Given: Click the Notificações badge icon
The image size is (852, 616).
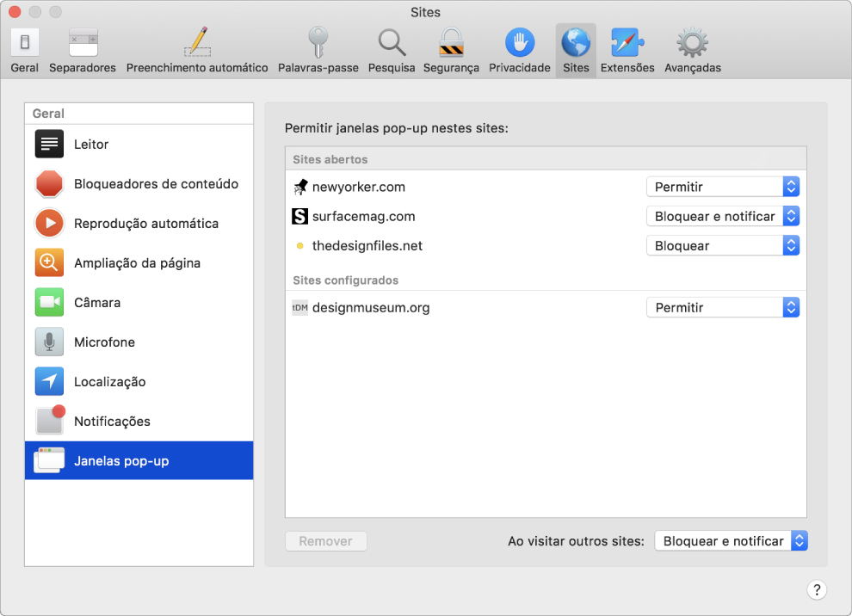Looking at the screenshot, I should [x=50, y=420].
